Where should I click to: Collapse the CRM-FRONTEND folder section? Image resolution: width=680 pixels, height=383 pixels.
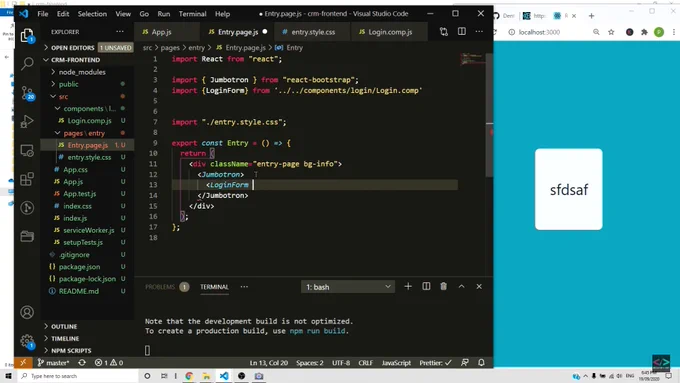click(x=75, y=60)
